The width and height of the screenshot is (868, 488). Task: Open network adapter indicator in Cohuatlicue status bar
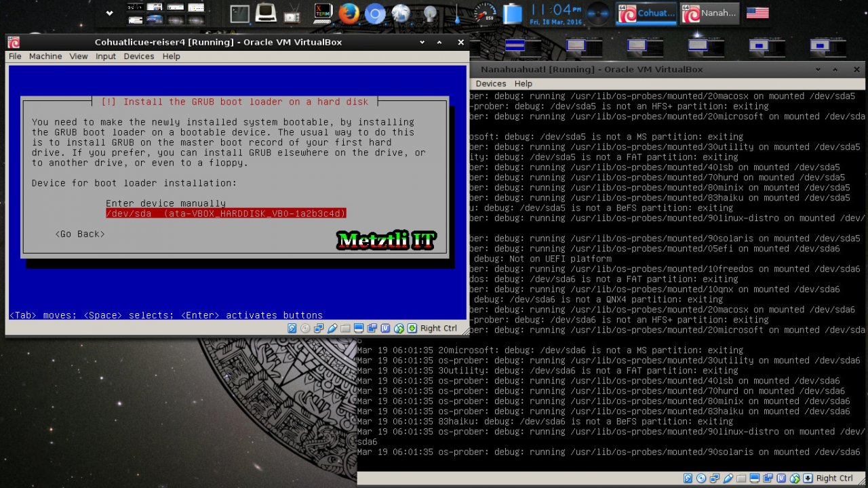pos(319,328)
